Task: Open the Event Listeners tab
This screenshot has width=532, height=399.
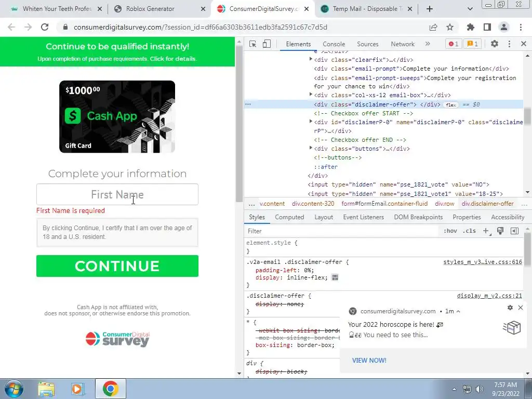Action: click(363, 217)
